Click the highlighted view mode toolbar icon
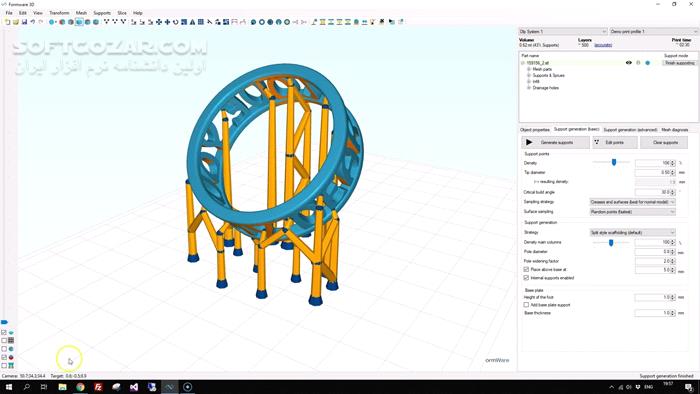 79,21
